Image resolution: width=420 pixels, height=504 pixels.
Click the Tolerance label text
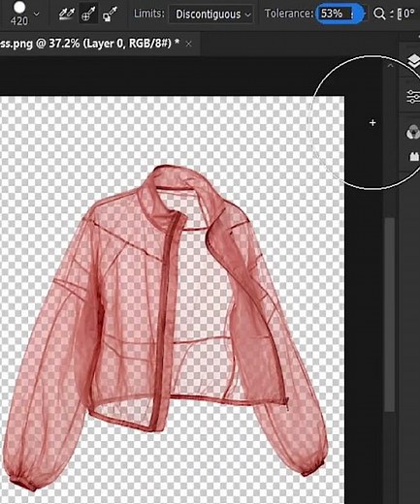[289, 14]
